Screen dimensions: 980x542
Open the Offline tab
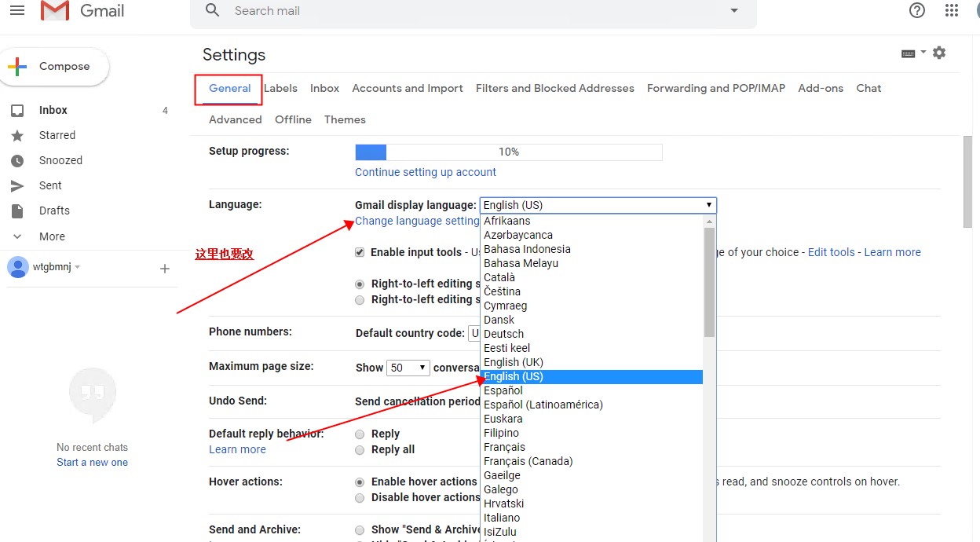pyautogui.click(x=293, y=120)
